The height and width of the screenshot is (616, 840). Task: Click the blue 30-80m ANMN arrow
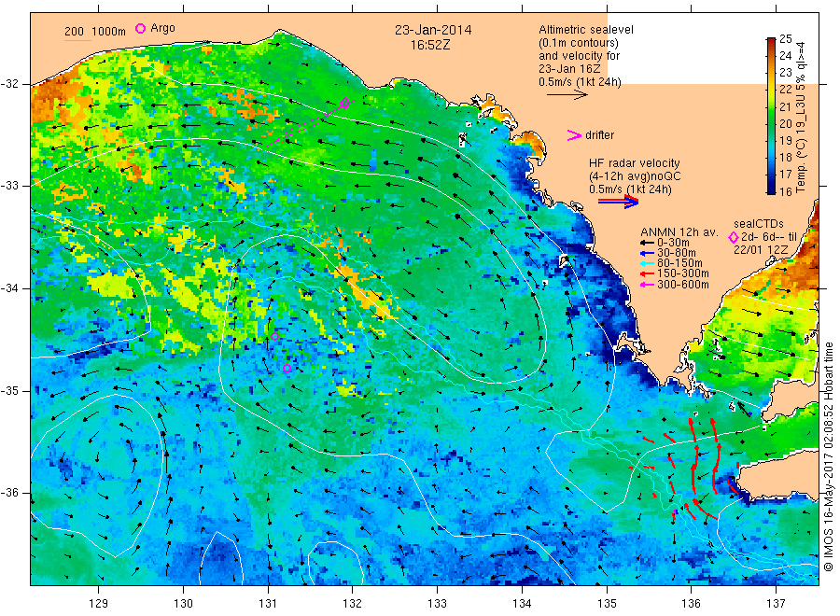coord(647,253)
